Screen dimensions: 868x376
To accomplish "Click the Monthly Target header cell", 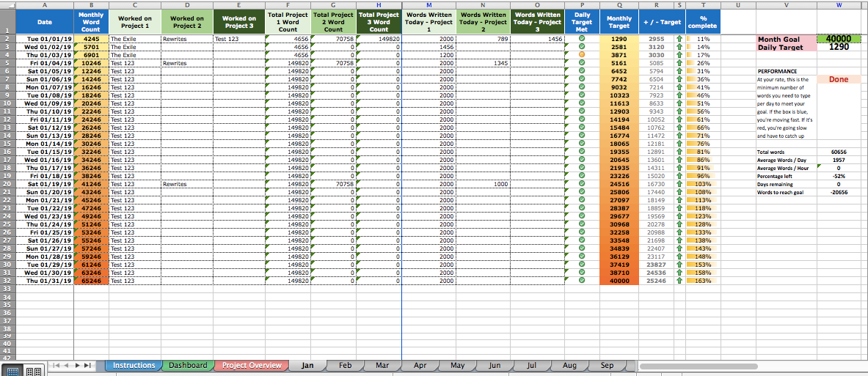I will click(x=619, y=22).
